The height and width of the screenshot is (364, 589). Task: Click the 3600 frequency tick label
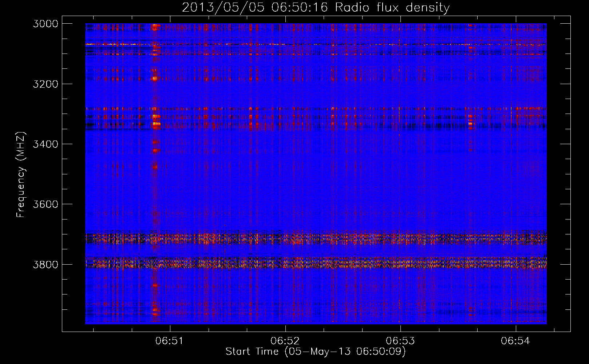pyautogui.click(x=46, y=204)
